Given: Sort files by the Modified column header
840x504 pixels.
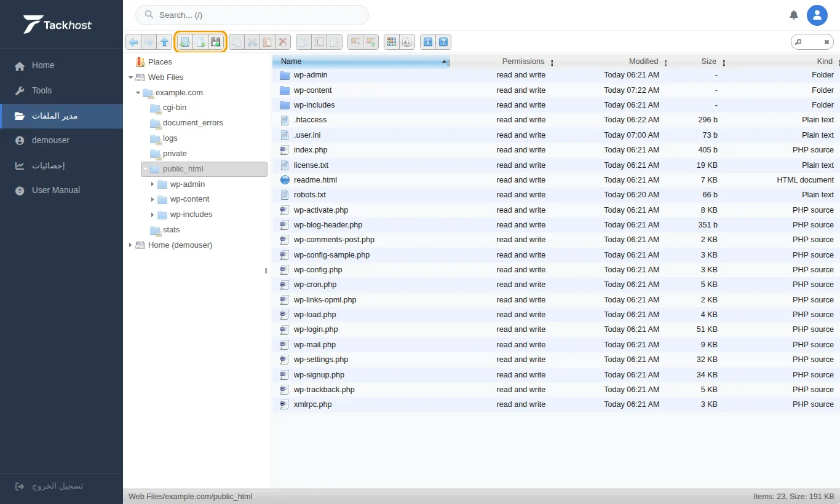Looking at the screenshot, I should [609, 61].
